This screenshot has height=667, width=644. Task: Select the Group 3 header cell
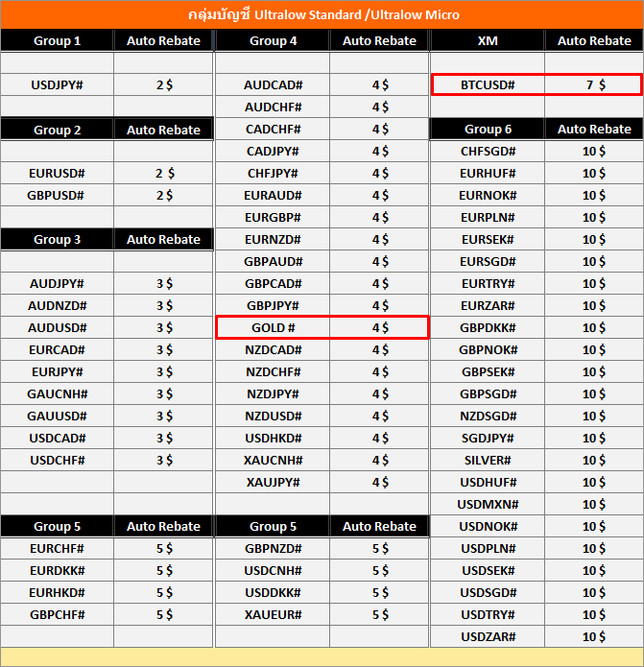58,239
